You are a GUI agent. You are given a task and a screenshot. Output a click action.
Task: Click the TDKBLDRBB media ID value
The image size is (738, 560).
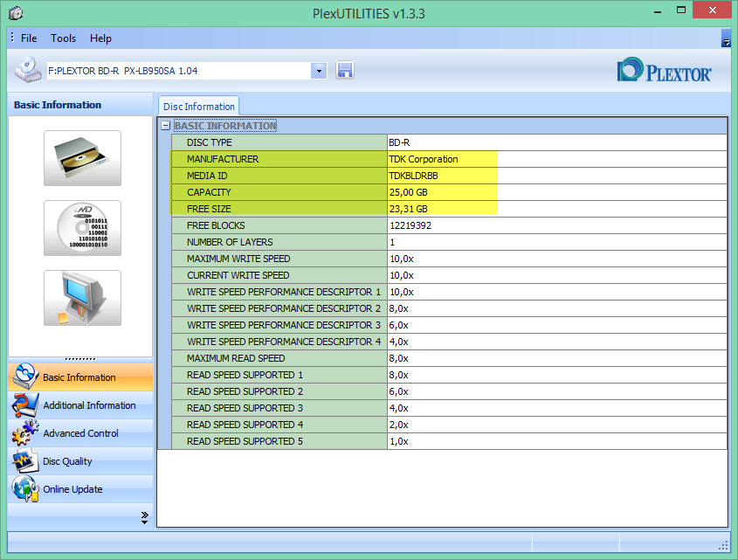(413, 176)
